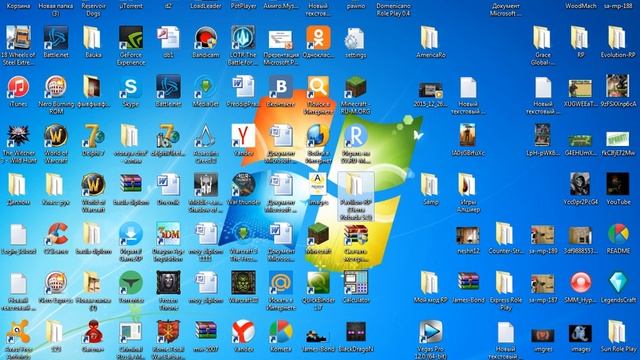Select the db1 database file

coord(168,39)
